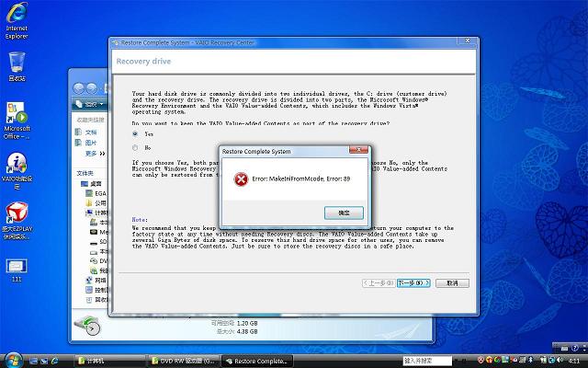Select 桌面 in the Explorer folder tree

92,184
